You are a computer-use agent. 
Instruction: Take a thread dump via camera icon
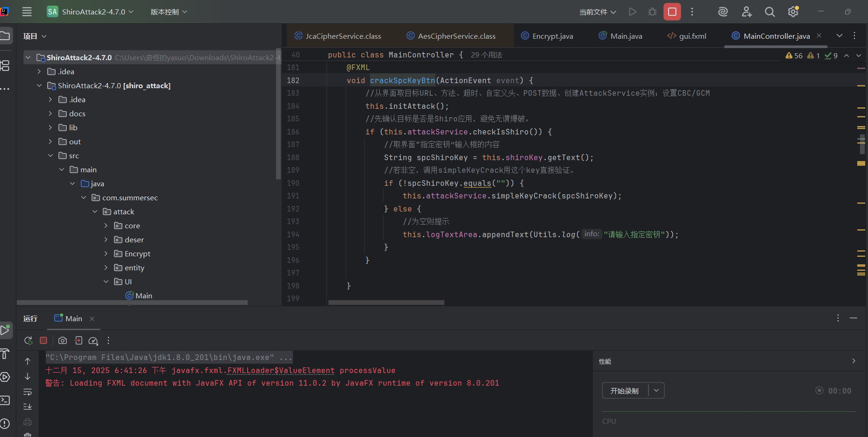tap(63, 341)
